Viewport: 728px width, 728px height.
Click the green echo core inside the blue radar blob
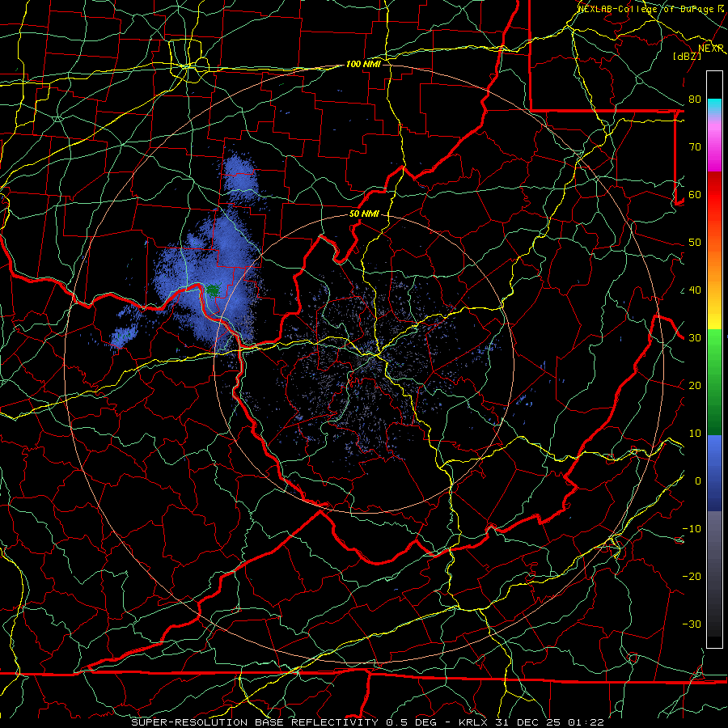tap(213, 290)
